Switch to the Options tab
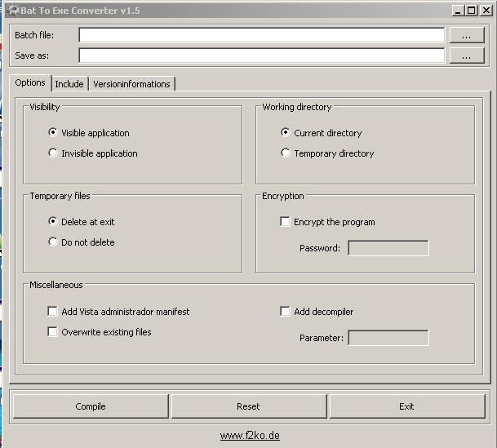Screen dimensions: 497x448 point(30,82)
